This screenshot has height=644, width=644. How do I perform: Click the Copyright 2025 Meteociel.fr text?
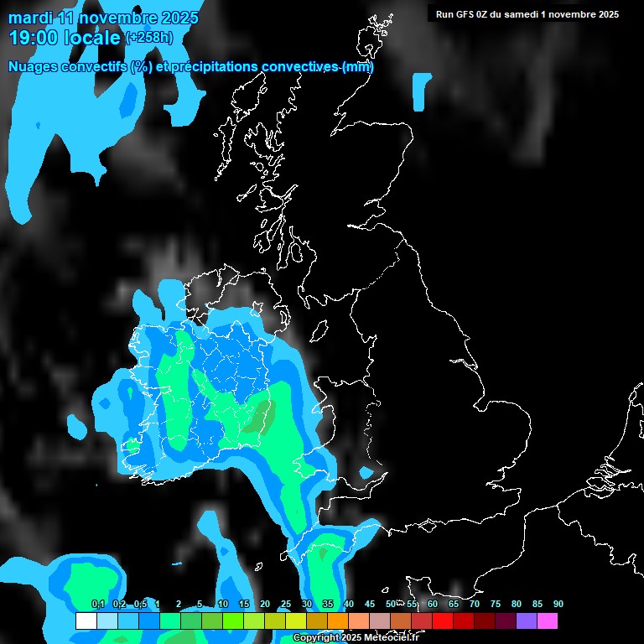click(x=356, y=638)
